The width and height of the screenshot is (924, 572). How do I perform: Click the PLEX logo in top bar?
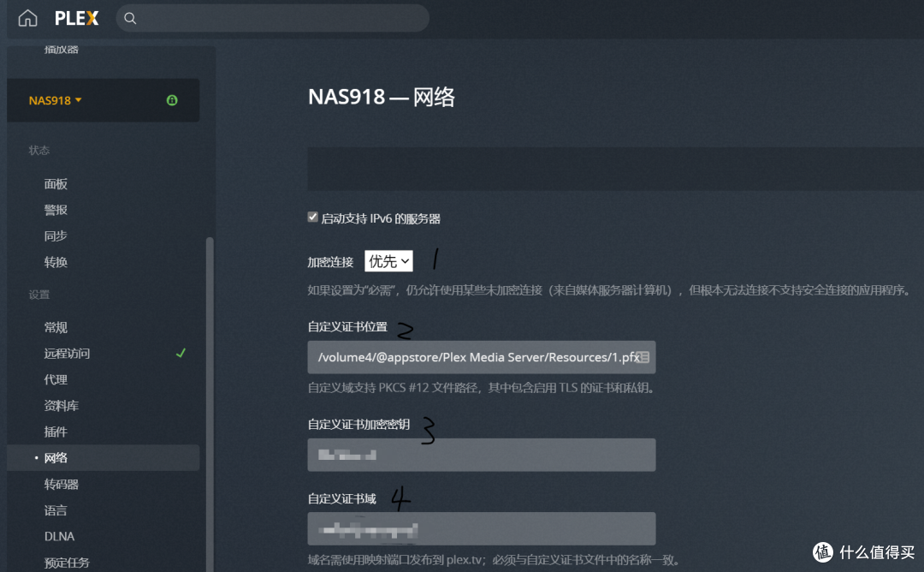click(x=76, y=18)
